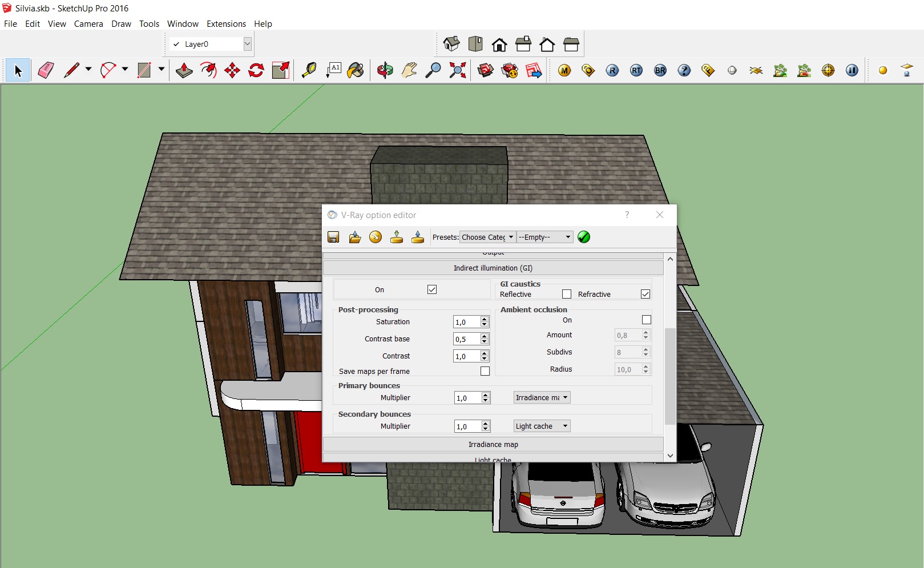Disable the Indirect illumination On checkbox
The image size is (924, 568).
click(432, 289)
